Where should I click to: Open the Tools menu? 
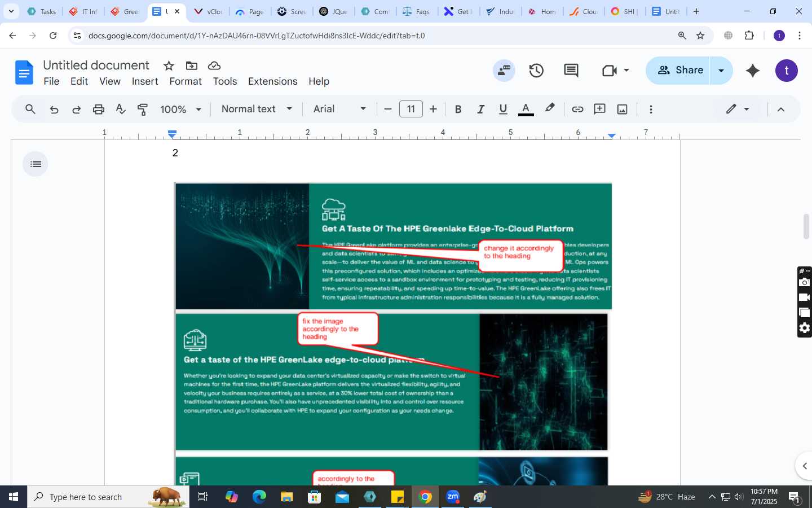[225, 81]
